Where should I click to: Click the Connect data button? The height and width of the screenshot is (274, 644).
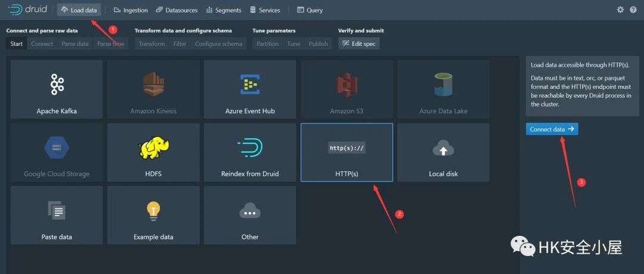(x=552, y=129)
